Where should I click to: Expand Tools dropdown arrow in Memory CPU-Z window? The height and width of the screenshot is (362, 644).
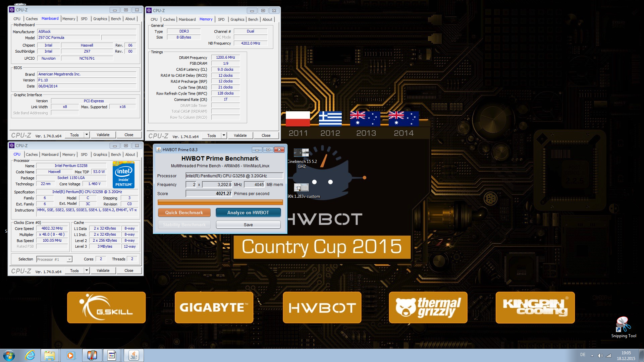pos(224,135)
